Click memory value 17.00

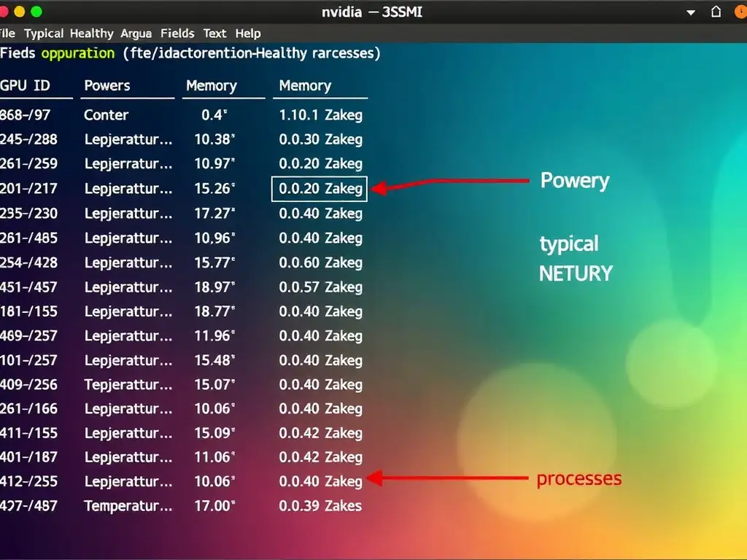coord(215,506)
